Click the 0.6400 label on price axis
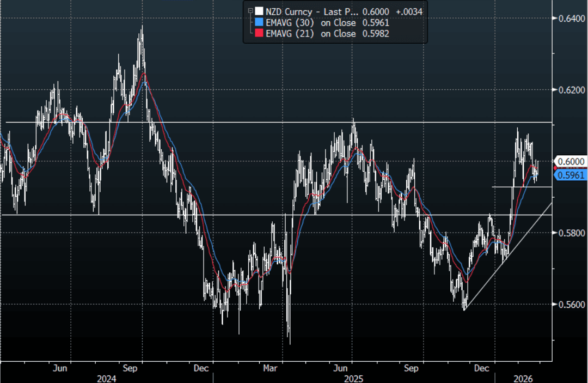This screenshot has height=383, width=588. coord(569,18)
